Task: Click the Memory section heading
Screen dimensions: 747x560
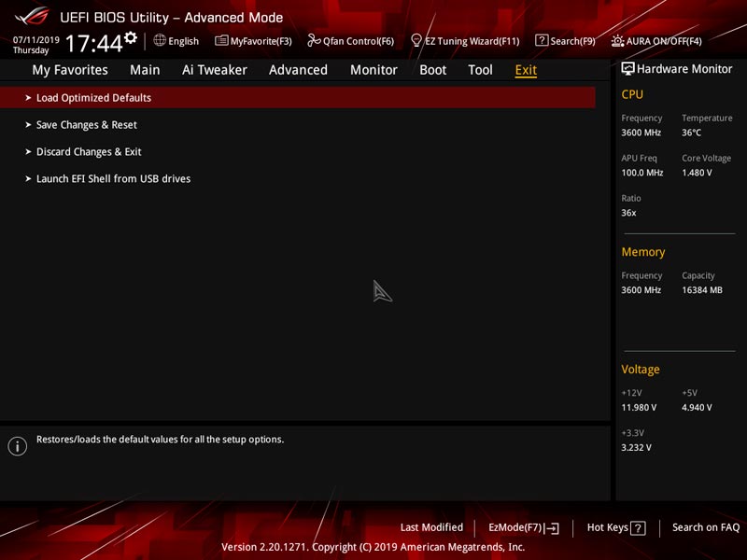Action: (x=643, y=252)
